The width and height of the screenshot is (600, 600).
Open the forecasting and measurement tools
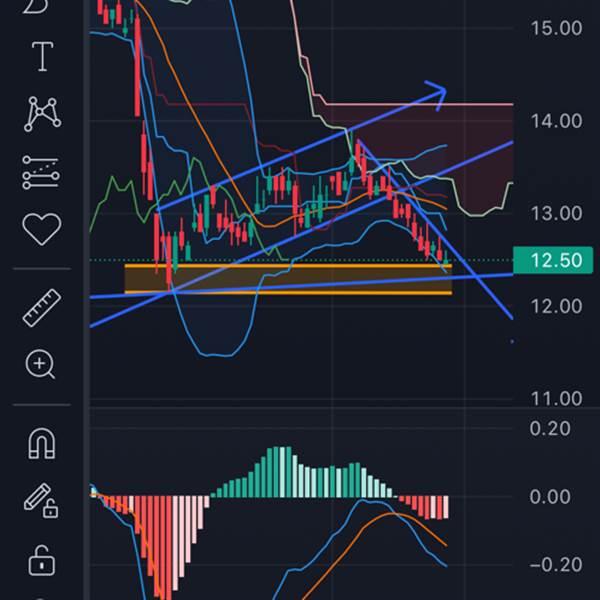point(41,173)
